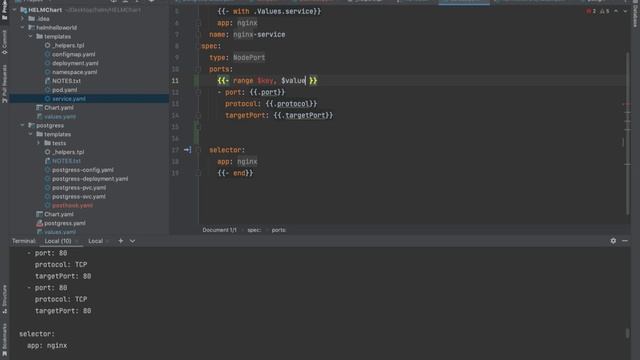640x360 pixels.
Task: Open _helpers.tpl under helmhelloworld templates
Action: pos(68,45)
